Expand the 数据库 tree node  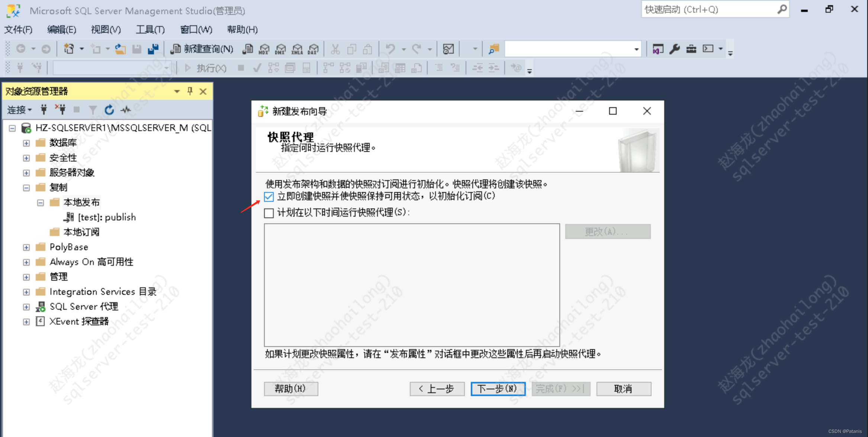coord(26,143)
